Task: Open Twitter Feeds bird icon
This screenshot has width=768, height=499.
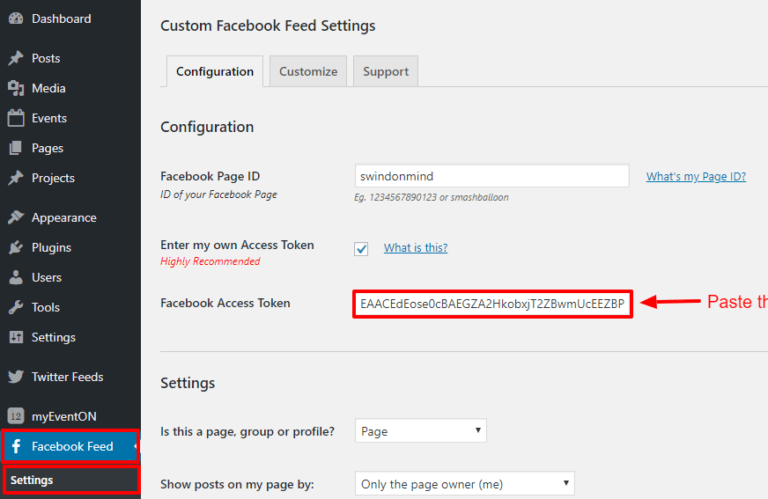Action: point(16,377)
